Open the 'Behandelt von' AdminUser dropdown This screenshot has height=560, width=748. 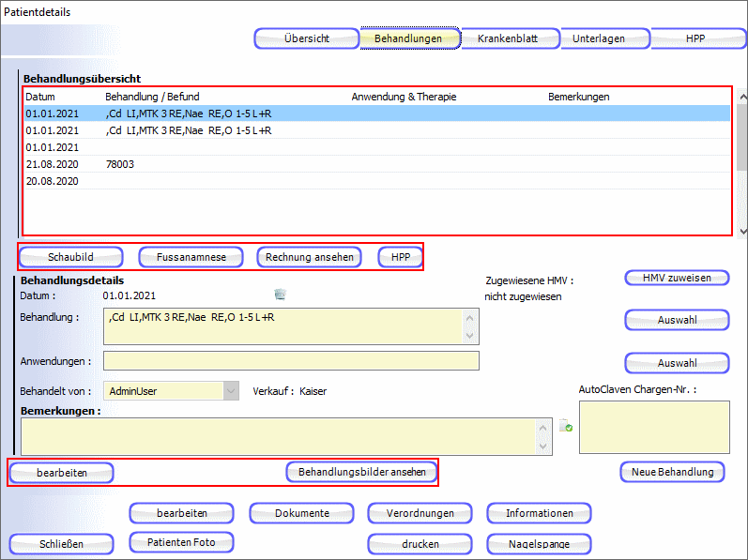click(x=230, y=390)
